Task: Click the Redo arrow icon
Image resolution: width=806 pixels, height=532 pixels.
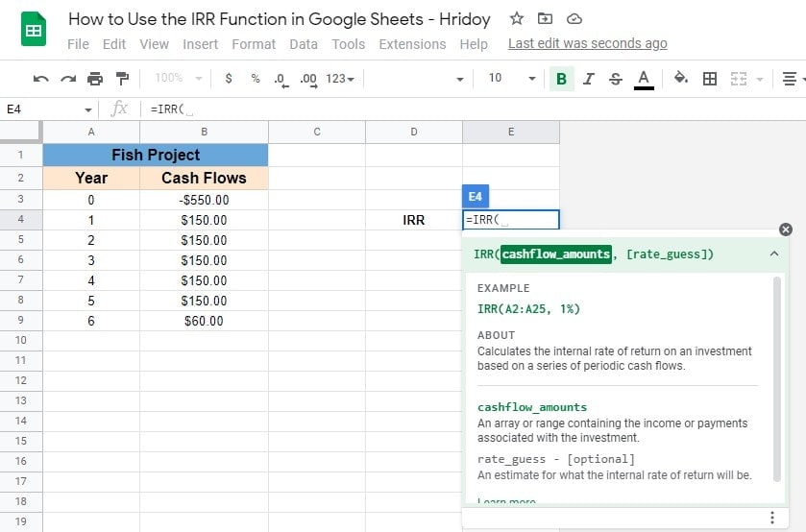Action: 68,79
